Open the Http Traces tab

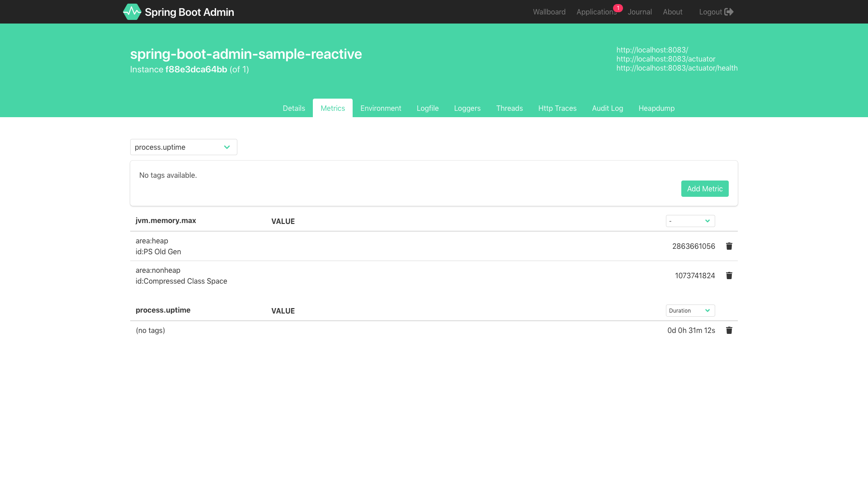(x=557, y=108)
